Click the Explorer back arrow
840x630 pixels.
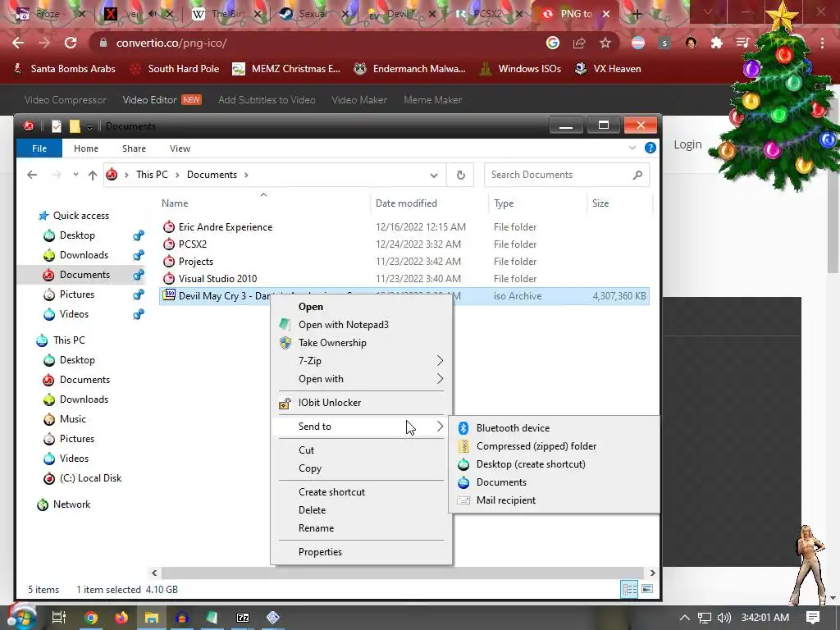[32, 176]
